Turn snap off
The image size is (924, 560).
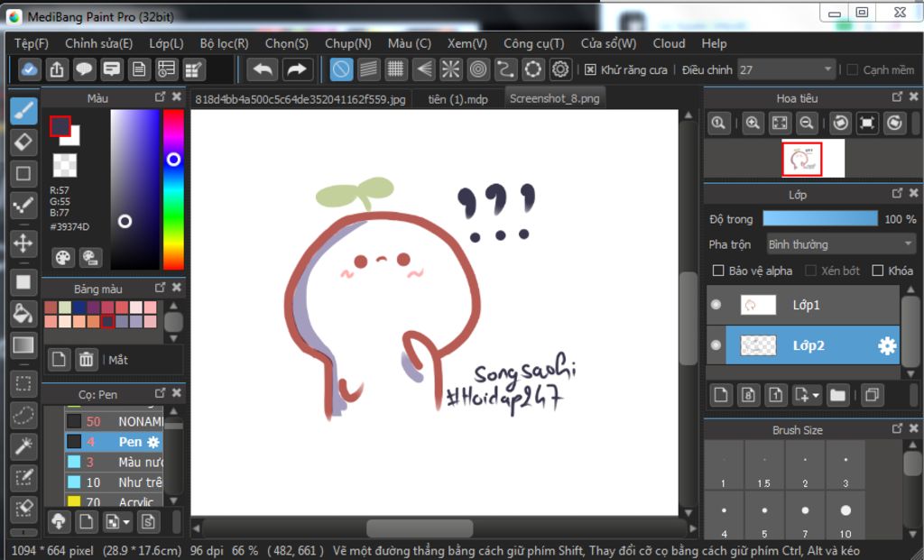coord(341,69)
